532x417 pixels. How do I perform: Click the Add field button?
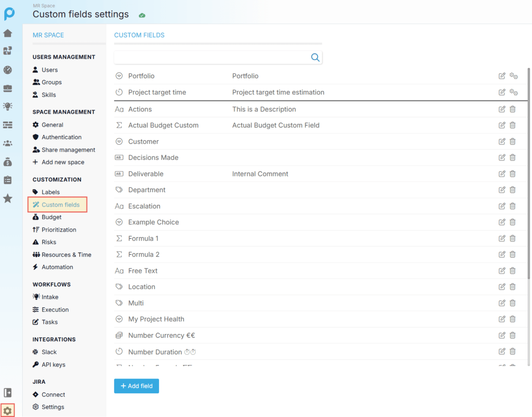point(136,386)
